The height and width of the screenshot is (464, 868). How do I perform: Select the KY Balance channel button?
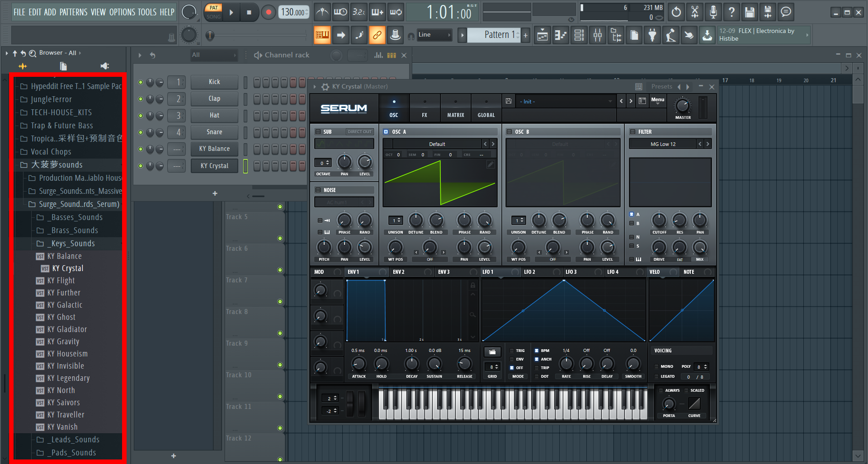coord(214,149)
